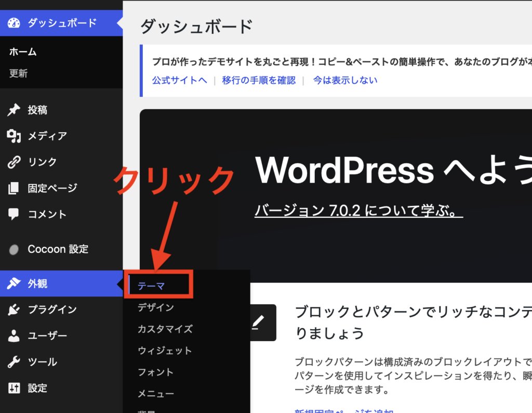Open the ツール menu
This screenshot has width=532, height=413.
point(61,362)
